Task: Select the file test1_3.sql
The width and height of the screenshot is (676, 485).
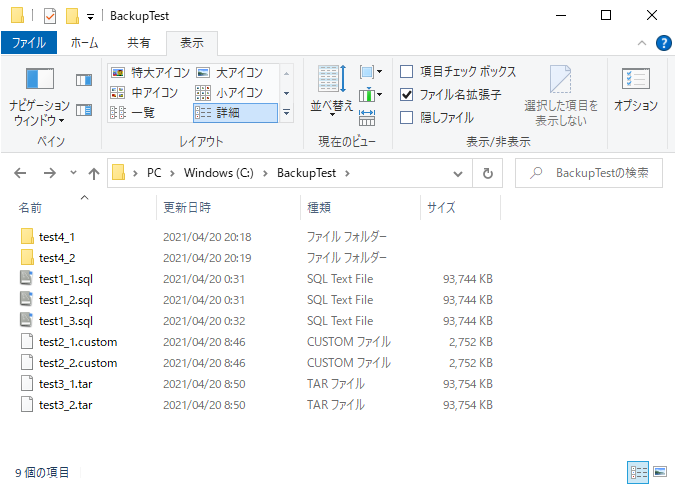Action: coord(66,321)
